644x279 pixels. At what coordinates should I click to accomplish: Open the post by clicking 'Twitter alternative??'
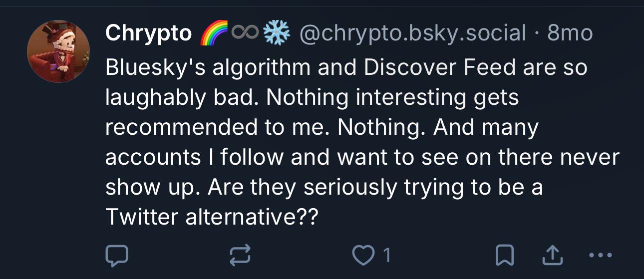pyautogui.click(x=211, y=218)
